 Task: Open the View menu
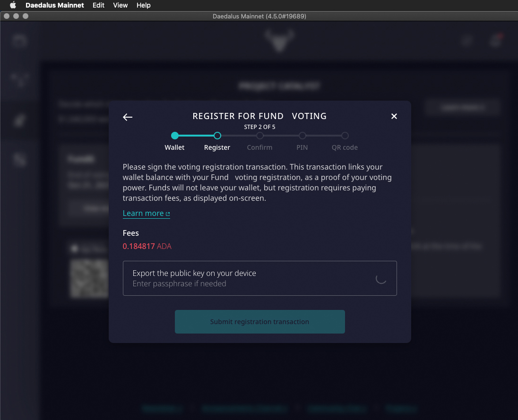[121, 5]
